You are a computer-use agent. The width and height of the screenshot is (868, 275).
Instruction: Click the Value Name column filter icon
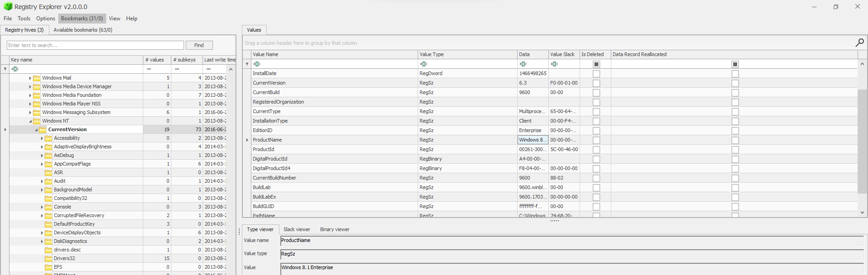[x=257, y=64]
